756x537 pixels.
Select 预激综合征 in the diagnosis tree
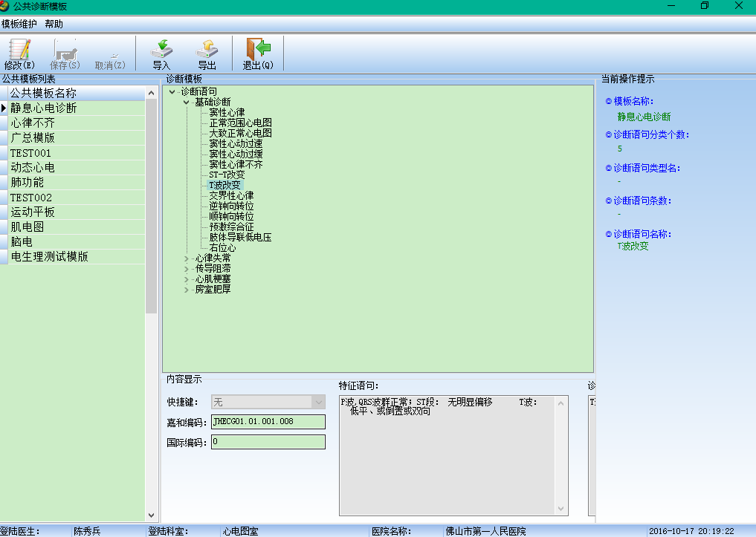pyautogui.click(x=231, y=227)
